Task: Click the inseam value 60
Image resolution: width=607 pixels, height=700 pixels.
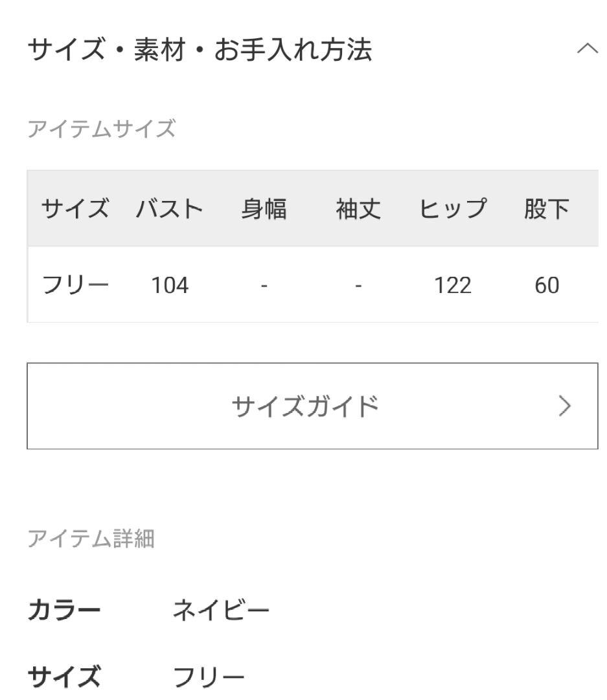Action: [x=547, y=285]
